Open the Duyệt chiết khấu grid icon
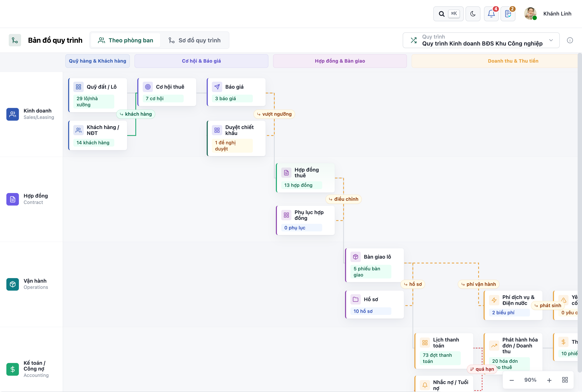The image size is (582, 392). coord(217,130)
